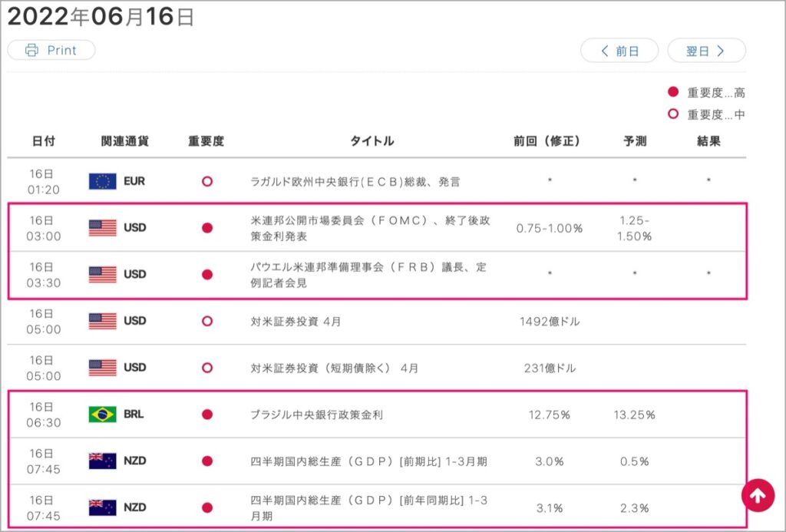
Task: Click GDP [前年同期比] title
Action: coord(368,508)
